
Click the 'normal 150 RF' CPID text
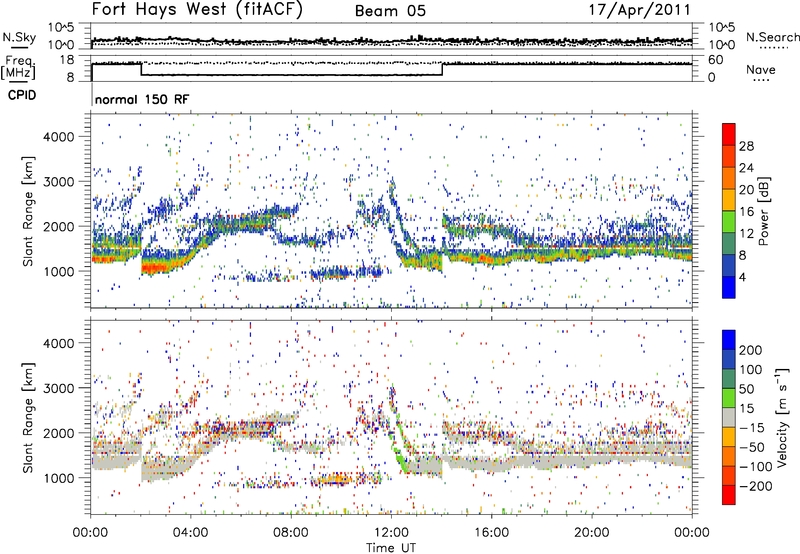coord(141,99)
